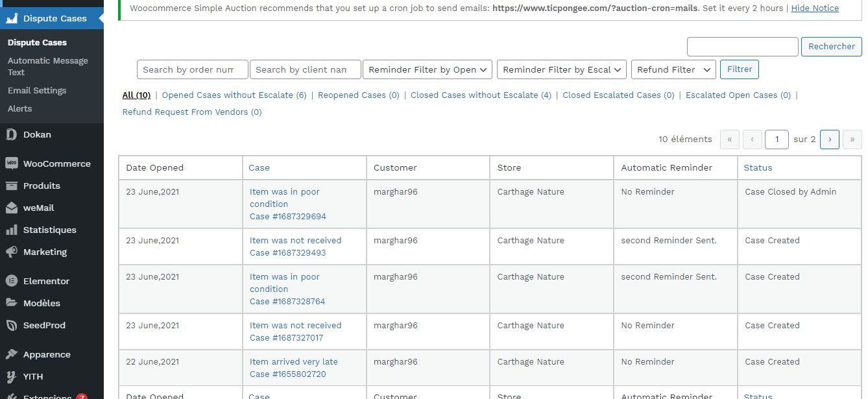
Task: Click the Apparence paintbrush icon
Action: pyautogui.click(x=11, y=354)
